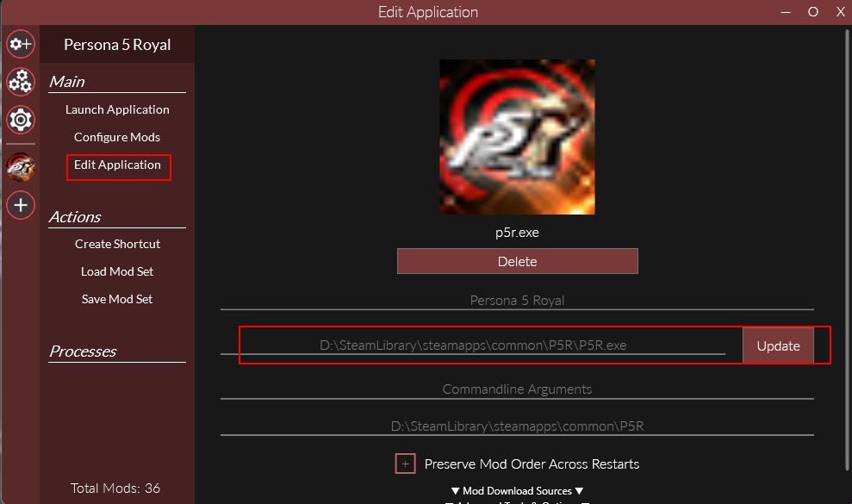
Task: Click the Delete button below p5r.exe
Action: coord(517,262)
